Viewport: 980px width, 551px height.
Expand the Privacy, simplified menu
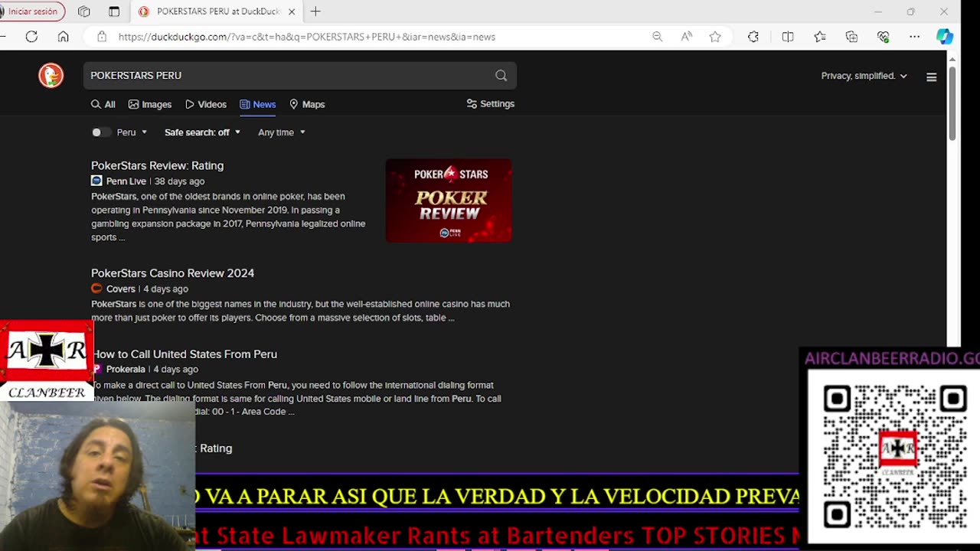[x=864, y=76]
